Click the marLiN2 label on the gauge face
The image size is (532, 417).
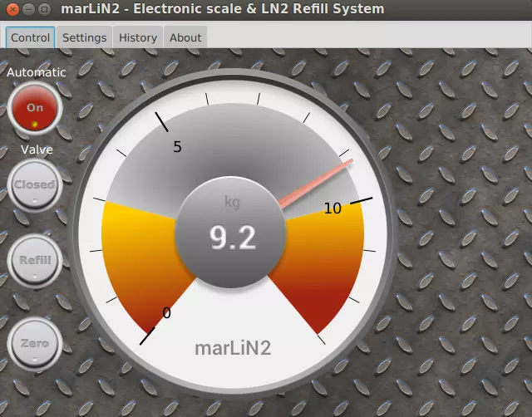pos(233,347)
